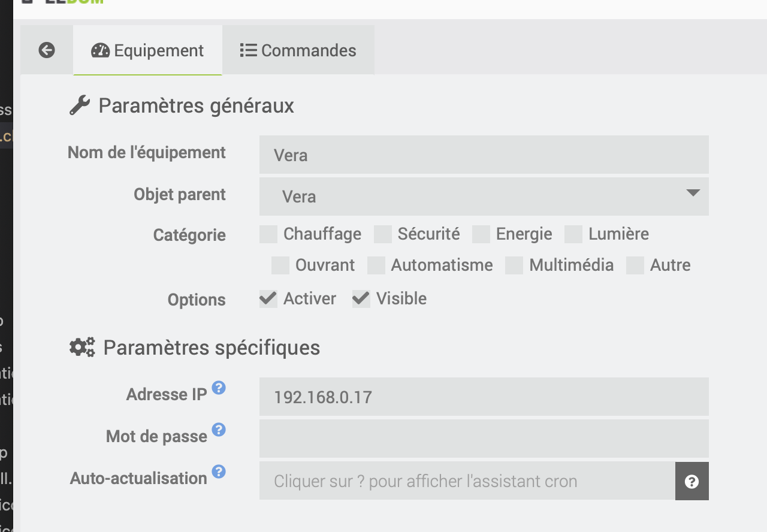
Task: Check the Energie category
Action: coord(481,234)
